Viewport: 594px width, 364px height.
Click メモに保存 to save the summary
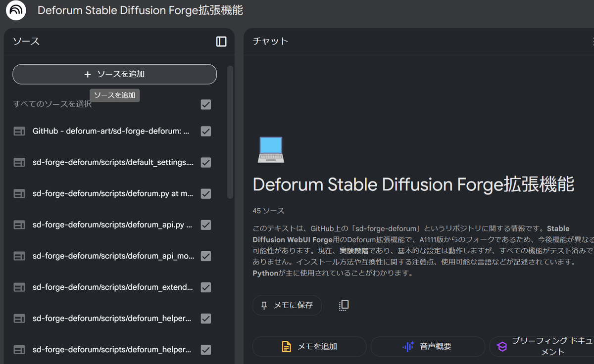[287, 305]
